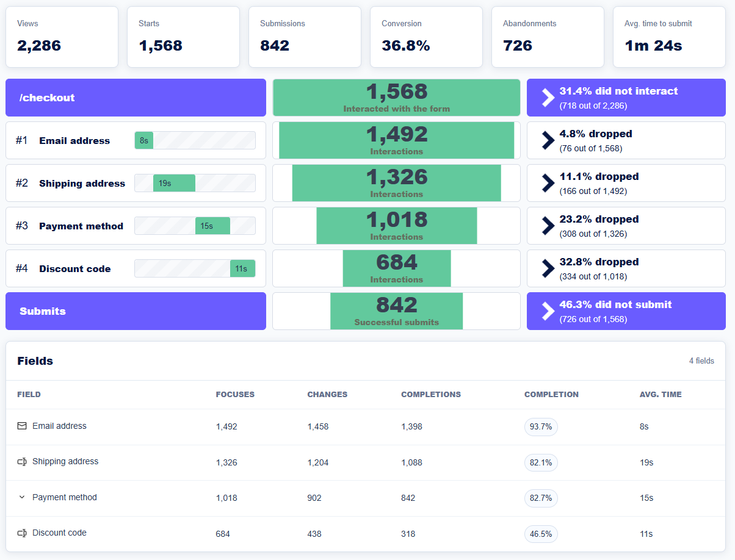Click the COMPLETIONS column header
Image resolution: width=735 pixels, height=560 pixels.
point(431,395)
